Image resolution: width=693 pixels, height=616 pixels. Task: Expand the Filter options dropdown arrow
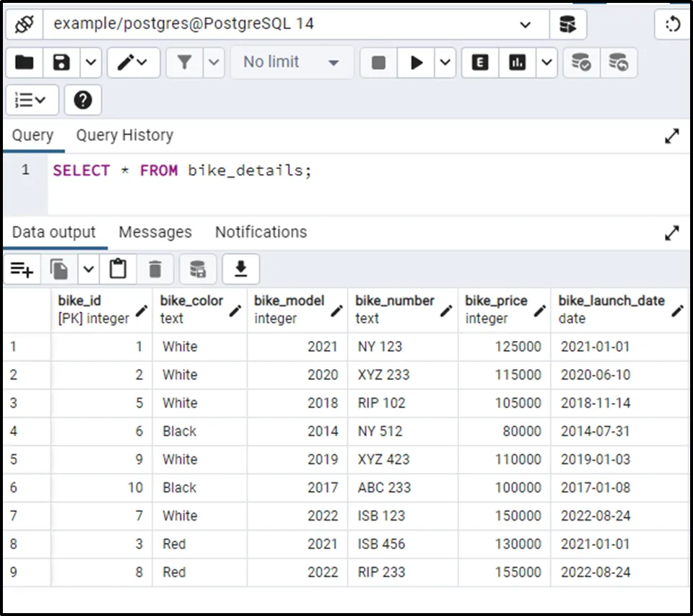tap(214, 63)
